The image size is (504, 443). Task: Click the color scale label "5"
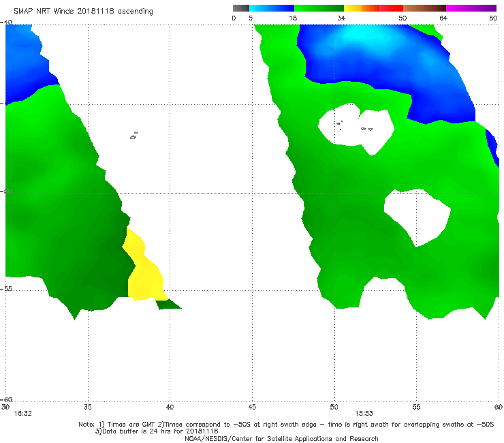tap(251, 18)
